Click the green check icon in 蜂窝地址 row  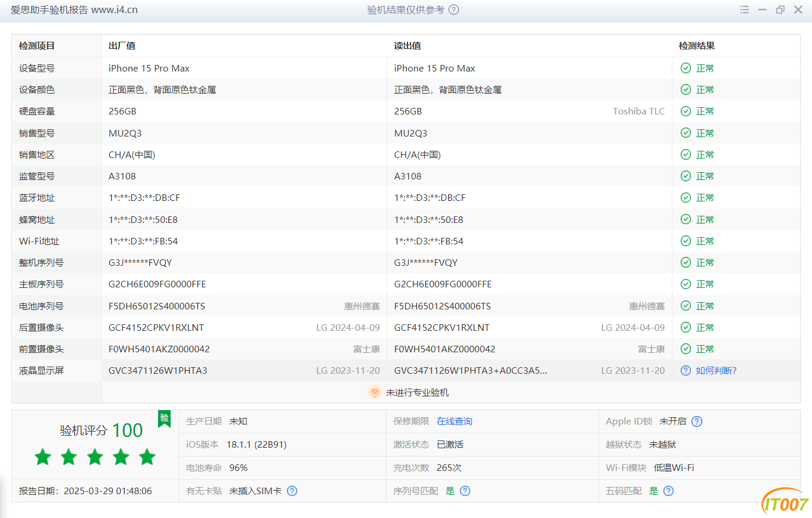pyautogui.click(x=686, y=220)
